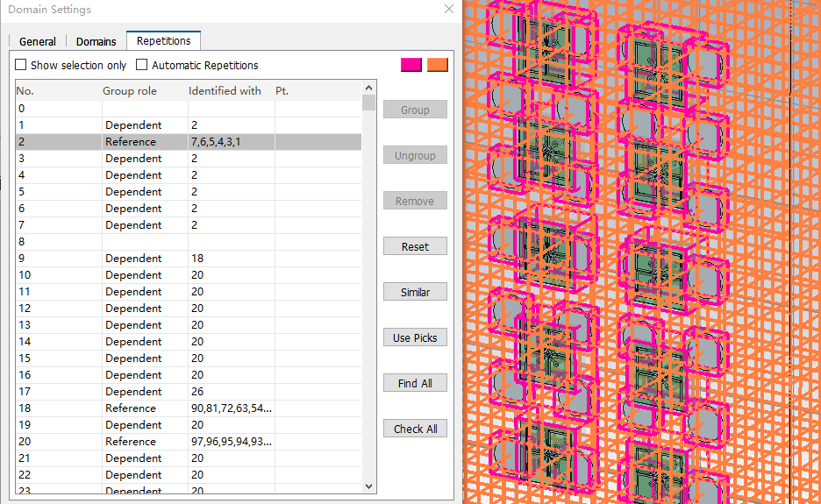Image resolution: width=821 pixels, height=504 pixels.
Task: Run Find All repetitions
Action: (x=415, y=383)
